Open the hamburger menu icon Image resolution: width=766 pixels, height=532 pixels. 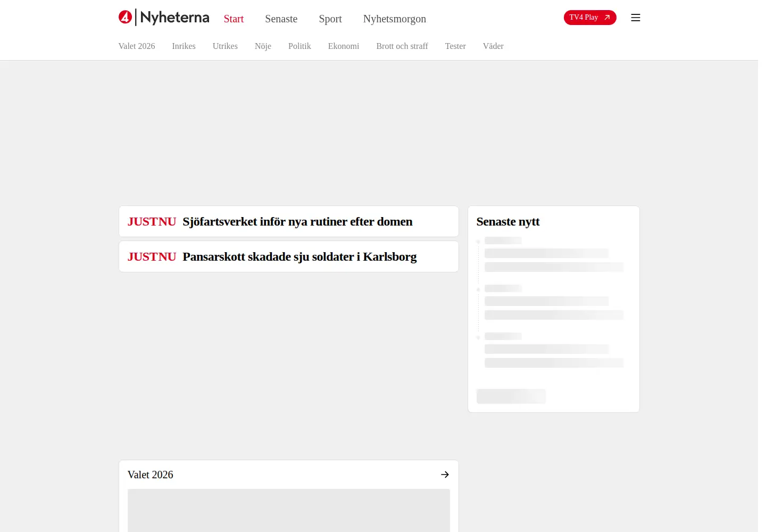pyautogui.click(x=636, y=18)
